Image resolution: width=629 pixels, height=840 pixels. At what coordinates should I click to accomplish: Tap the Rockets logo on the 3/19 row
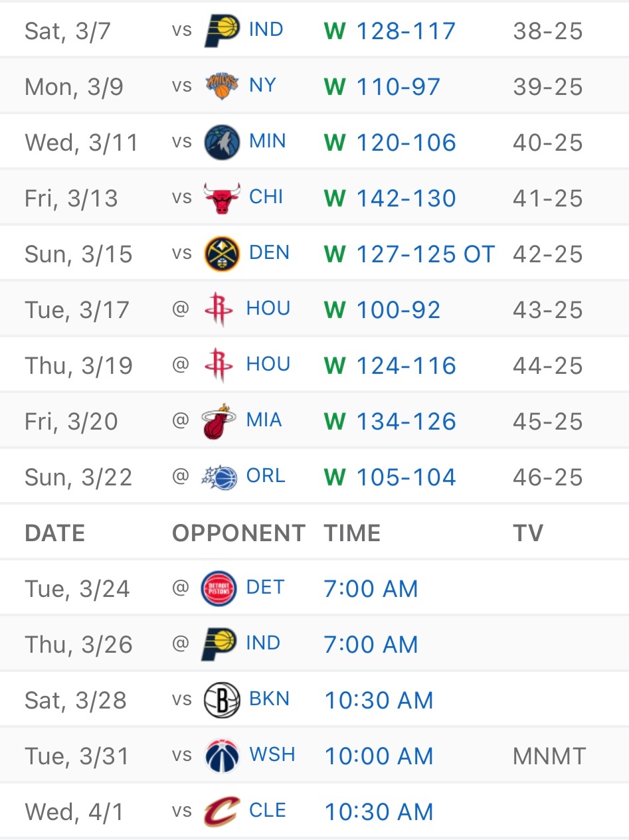coord(219,365)
